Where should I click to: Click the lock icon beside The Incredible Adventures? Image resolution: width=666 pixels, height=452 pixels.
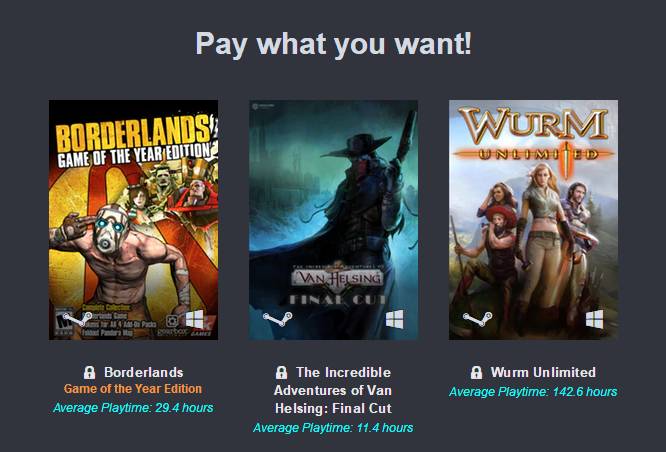pyautogui.click(x=281, y=373)
